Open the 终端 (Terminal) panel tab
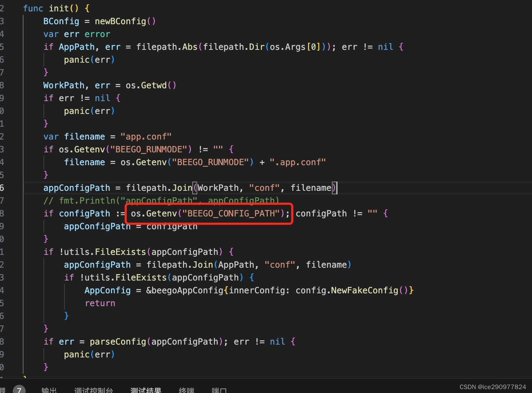Image resolution: width=532 pixels, height=393 pixels. click(x=186, y=390)
